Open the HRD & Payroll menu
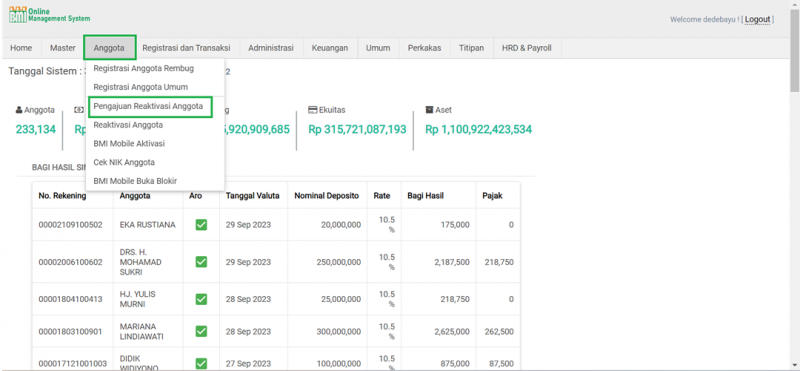The image size is (800, 371). coord(527,48)
